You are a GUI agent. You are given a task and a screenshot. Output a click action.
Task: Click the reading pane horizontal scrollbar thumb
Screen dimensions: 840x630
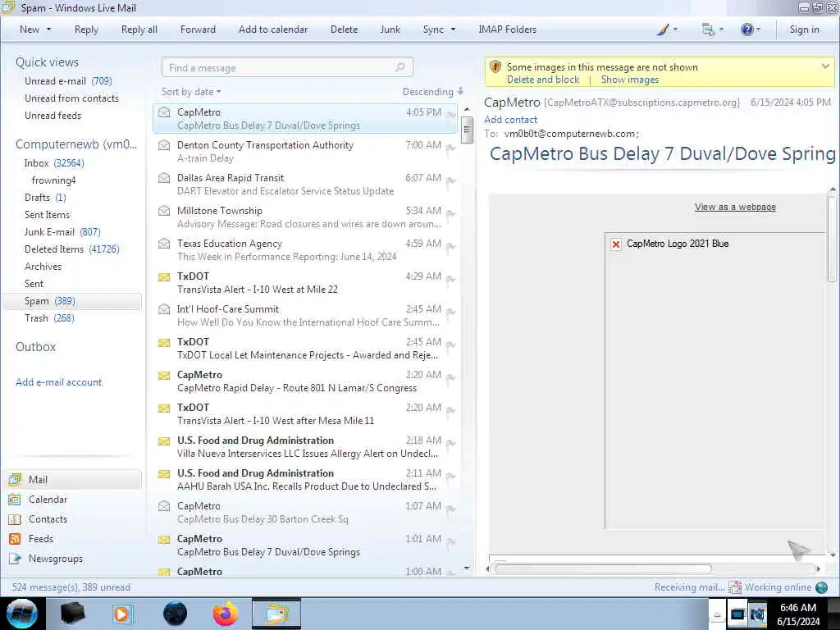pyautogui.click(x=603, y=569)
